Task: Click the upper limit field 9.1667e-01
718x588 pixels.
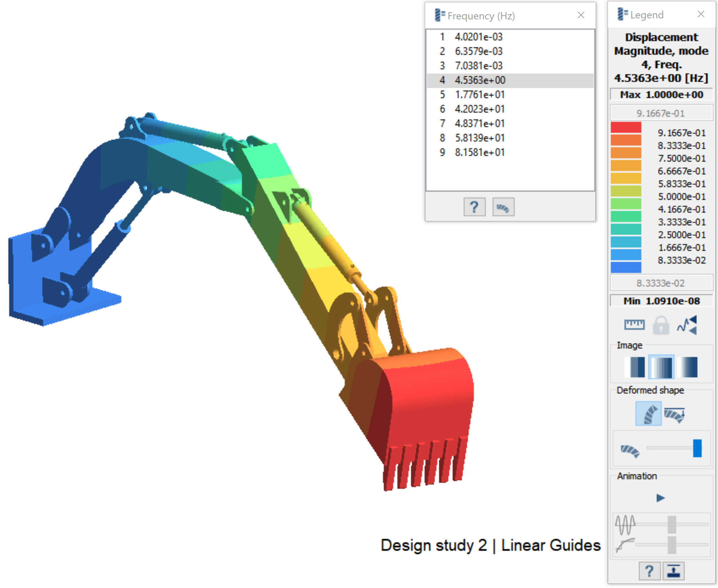Action: click(661, 113)
